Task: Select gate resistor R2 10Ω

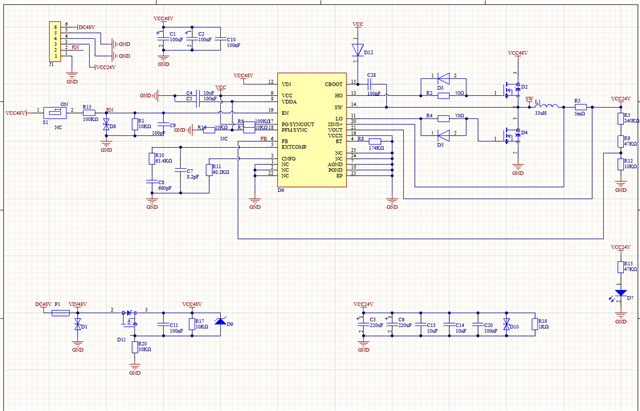Action: tap(444, 96)
